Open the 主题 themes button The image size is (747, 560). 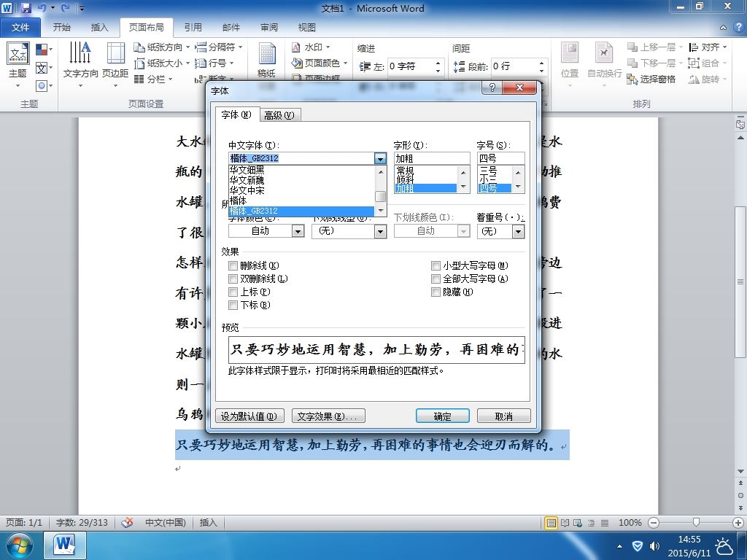(18, 65)
